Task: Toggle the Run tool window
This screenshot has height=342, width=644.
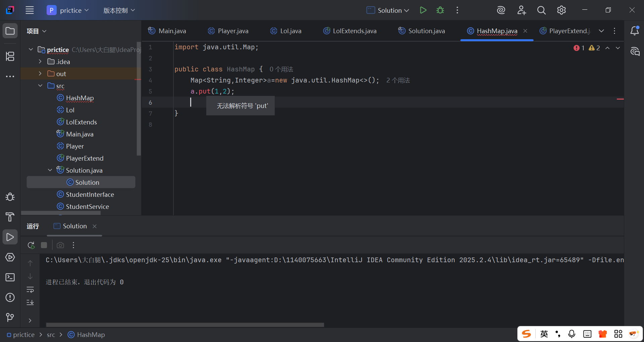Action: coord(10,237)
